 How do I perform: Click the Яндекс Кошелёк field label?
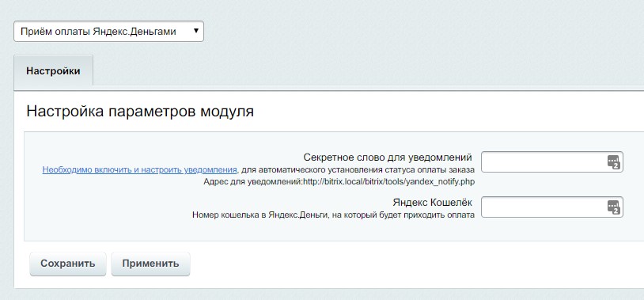433,202
